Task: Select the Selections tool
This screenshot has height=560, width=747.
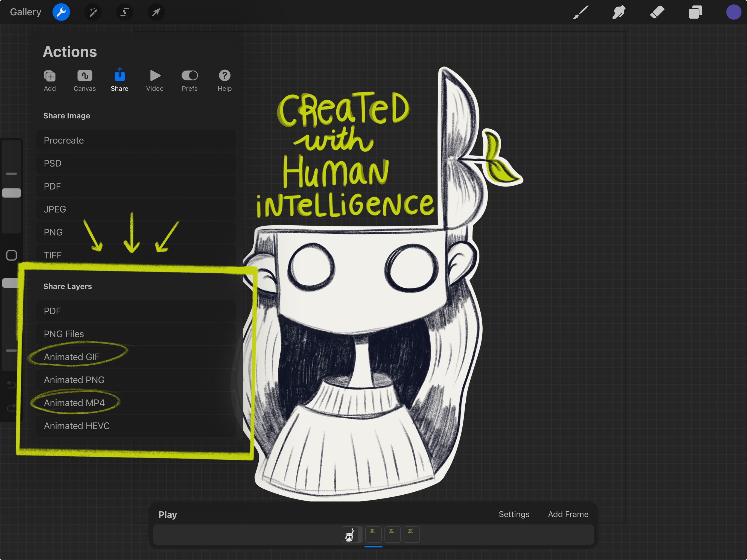Action: tap(124, 12)
